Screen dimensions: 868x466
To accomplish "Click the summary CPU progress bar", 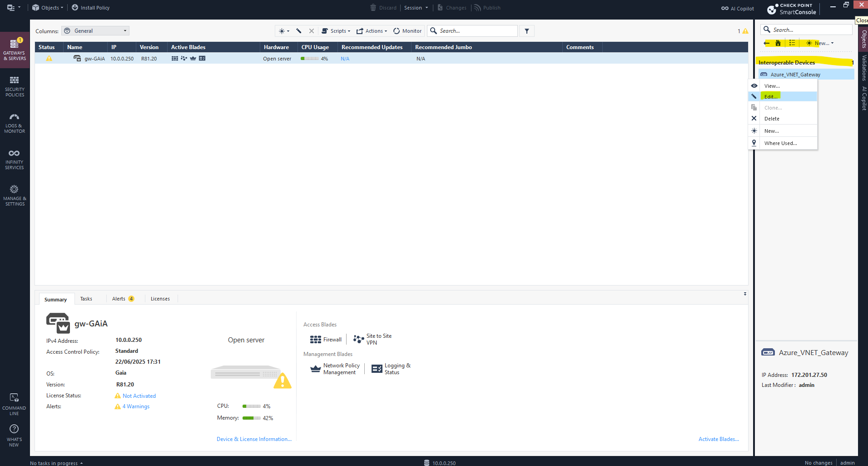I will coord(252,406).
